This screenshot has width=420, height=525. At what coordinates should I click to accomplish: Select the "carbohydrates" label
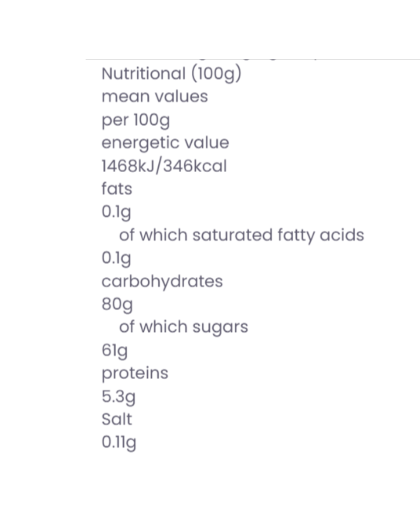pyautogui.click(x=162, y=281)
